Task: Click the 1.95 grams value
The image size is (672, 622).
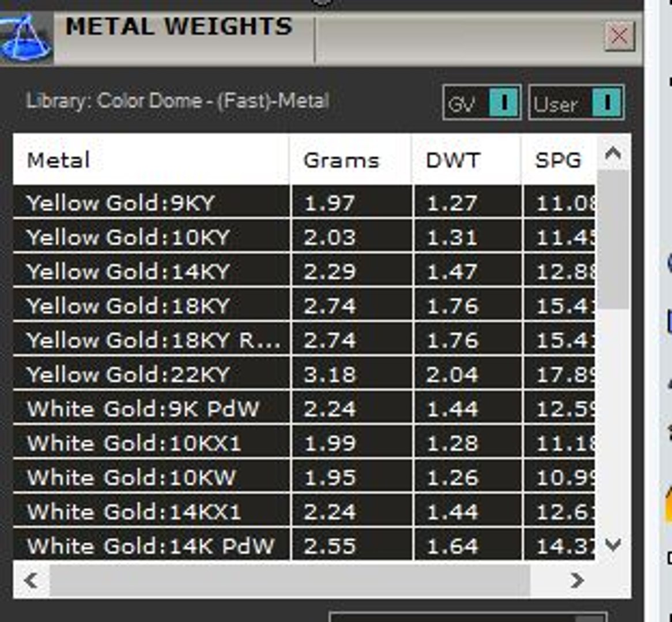Action: [x=329, y=477]
